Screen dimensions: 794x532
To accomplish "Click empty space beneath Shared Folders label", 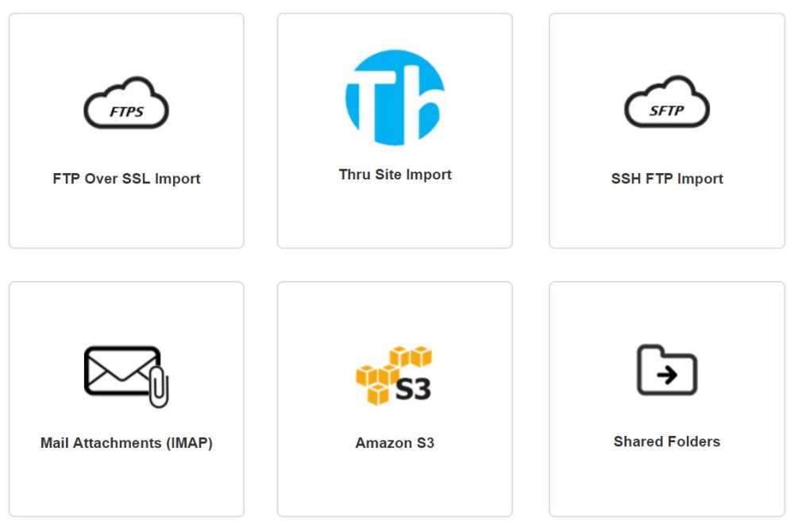I will click(667, 484).
